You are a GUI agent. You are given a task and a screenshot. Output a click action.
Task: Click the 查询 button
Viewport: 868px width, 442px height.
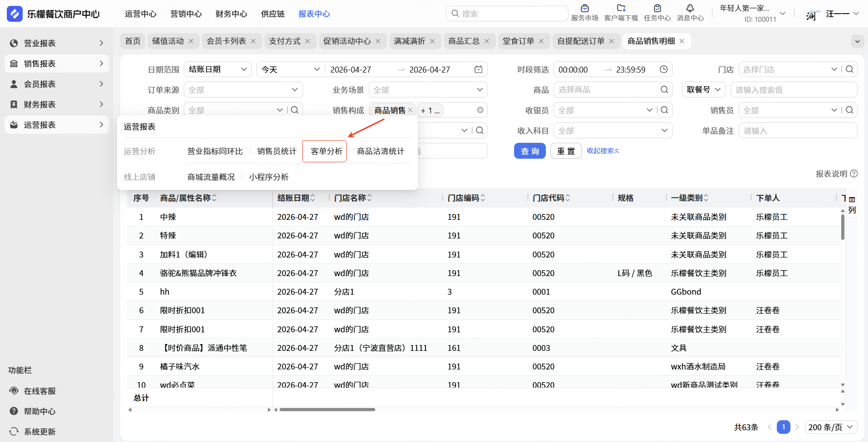pos(530,151)
